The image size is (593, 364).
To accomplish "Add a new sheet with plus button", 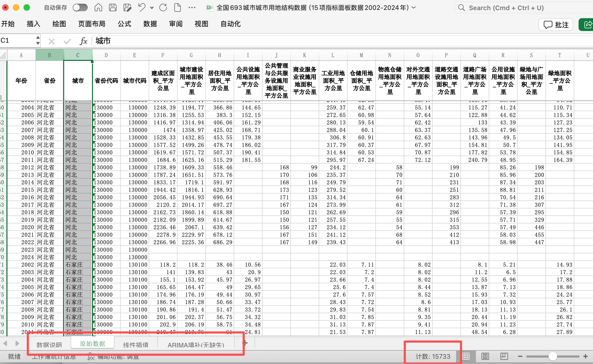I will pyautogui.click(x=245, y=343).
